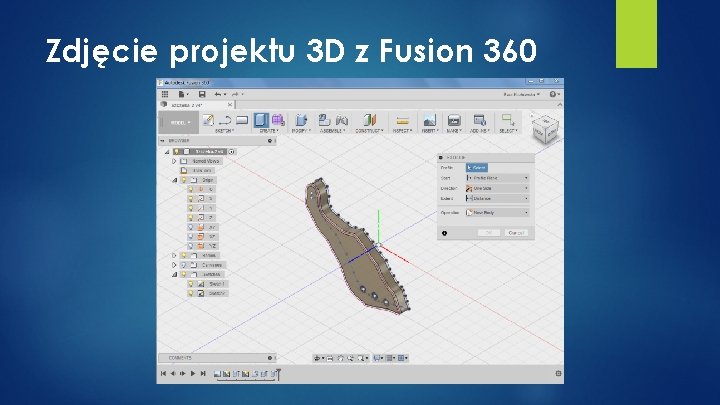Select the Line sketch tool icon

tap(225, 120)
